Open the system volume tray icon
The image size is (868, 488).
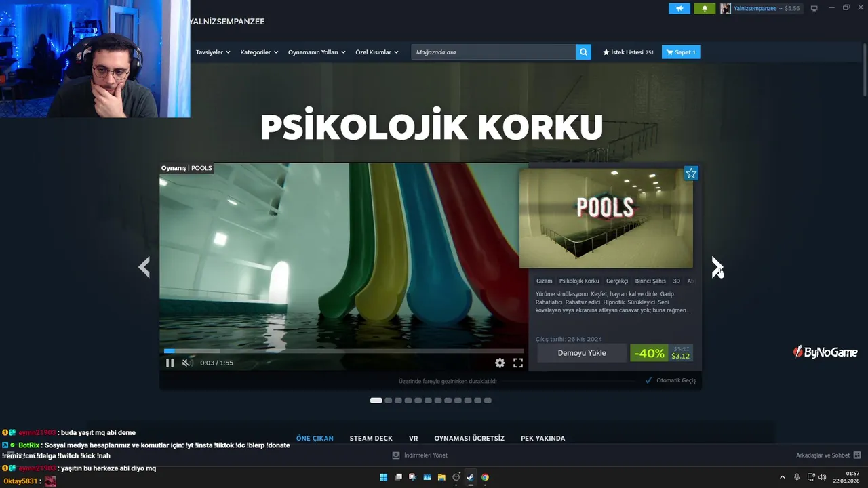(823, 477)
